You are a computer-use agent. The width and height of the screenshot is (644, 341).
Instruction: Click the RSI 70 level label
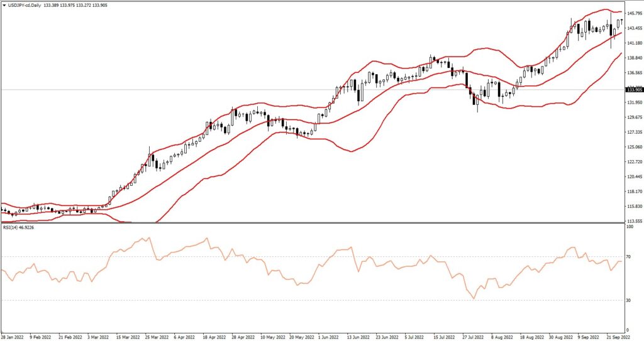[x=629, y=257]
